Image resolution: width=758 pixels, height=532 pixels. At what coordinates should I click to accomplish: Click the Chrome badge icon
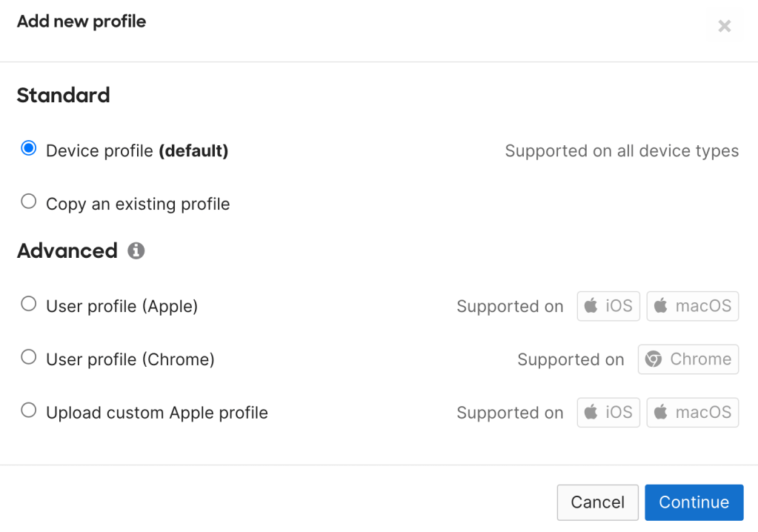pyautogui.click(x=654, y=359)
